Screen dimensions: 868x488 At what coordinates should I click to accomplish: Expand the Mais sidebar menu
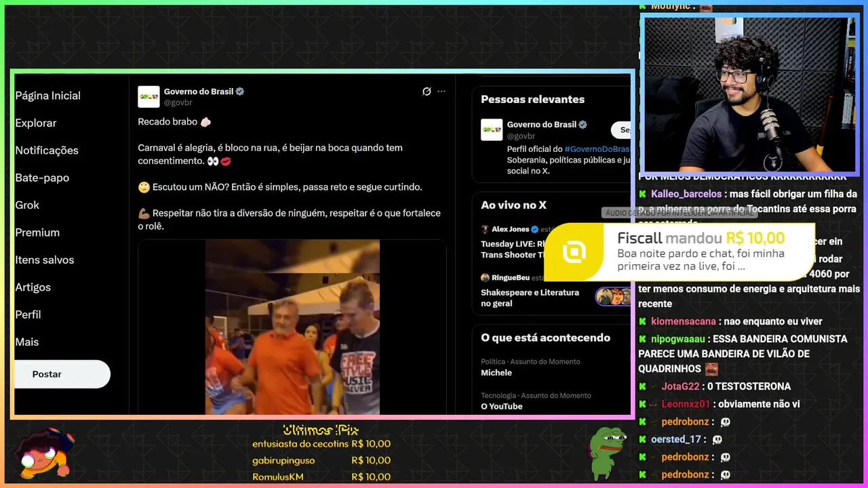(x=27, y=342)
